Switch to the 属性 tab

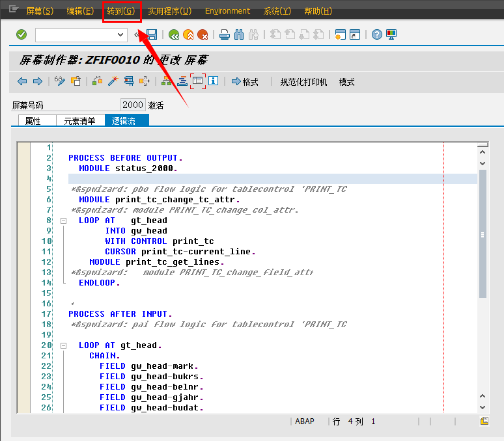(37, 121)
